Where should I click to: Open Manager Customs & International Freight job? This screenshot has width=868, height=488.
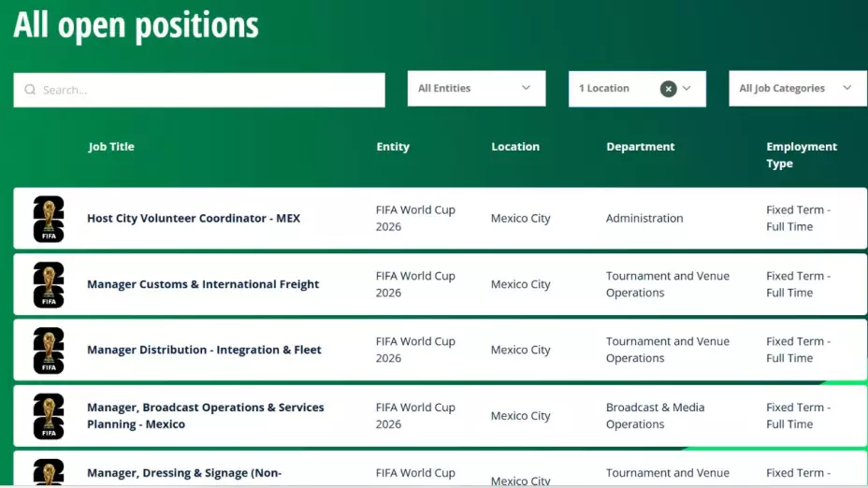pos(203,284)
